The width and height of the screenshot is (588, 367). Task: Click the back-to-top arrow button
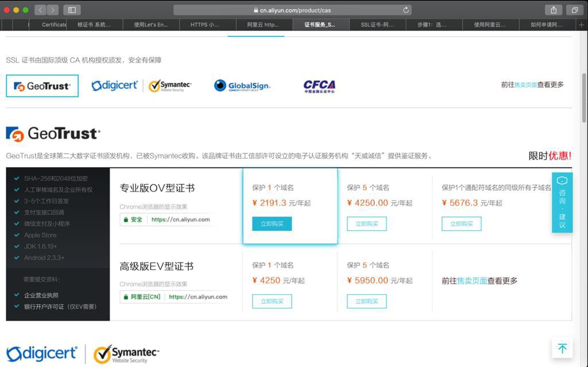[562, 348]
